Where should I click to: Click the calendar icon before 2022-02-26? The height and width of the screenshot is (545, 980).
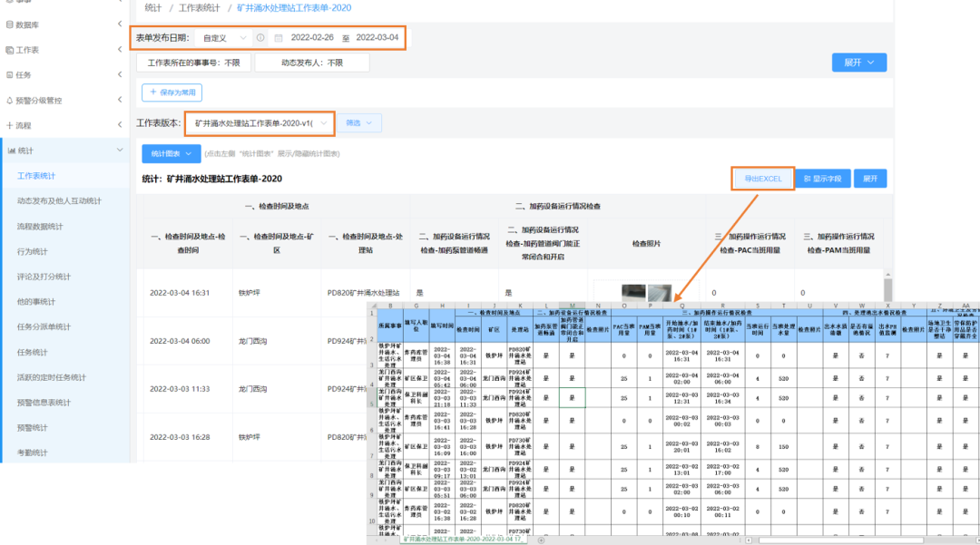click(278, 38)
